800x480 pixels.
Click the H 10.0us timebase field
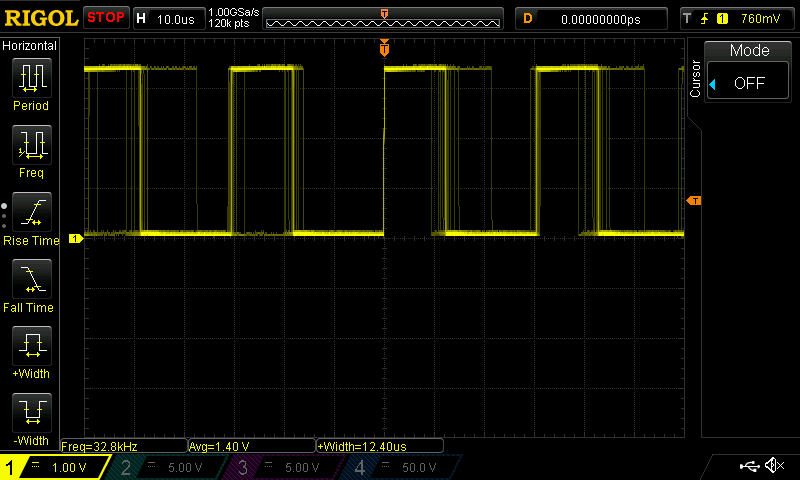tap(169, 19)
